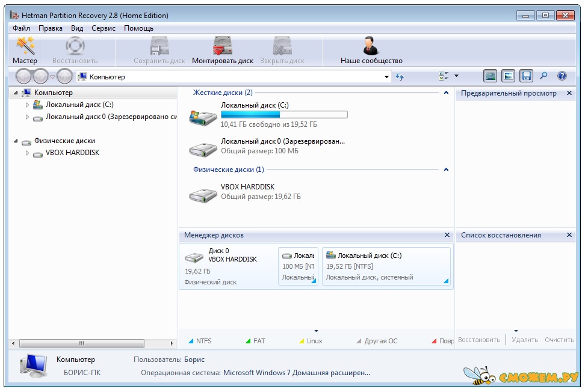The image size is (585, 392).
Task: Open the Правка menu
Action: (51, 28)
